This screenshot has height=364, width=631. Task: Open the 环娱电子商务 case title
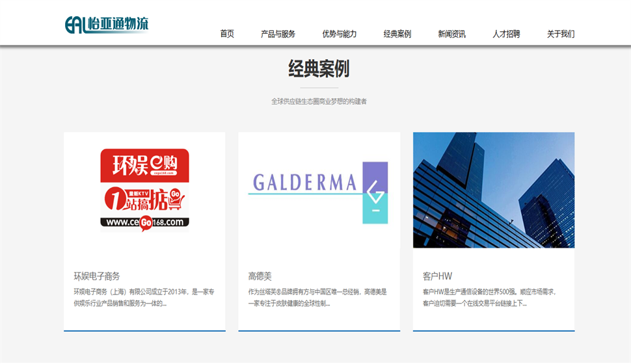97,276
